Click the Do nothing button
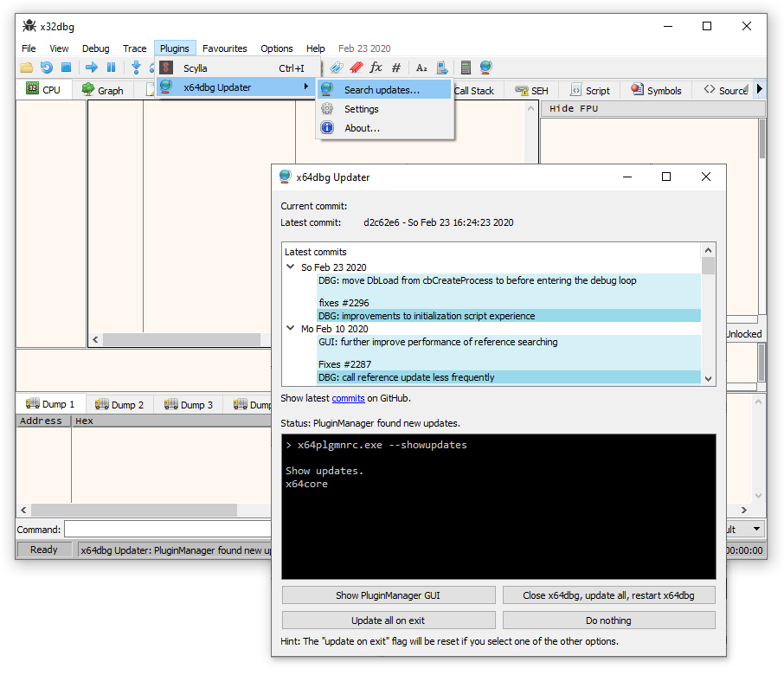Viewport: 784px width, 675px height. pyautogui.click(x=608, y=620)
